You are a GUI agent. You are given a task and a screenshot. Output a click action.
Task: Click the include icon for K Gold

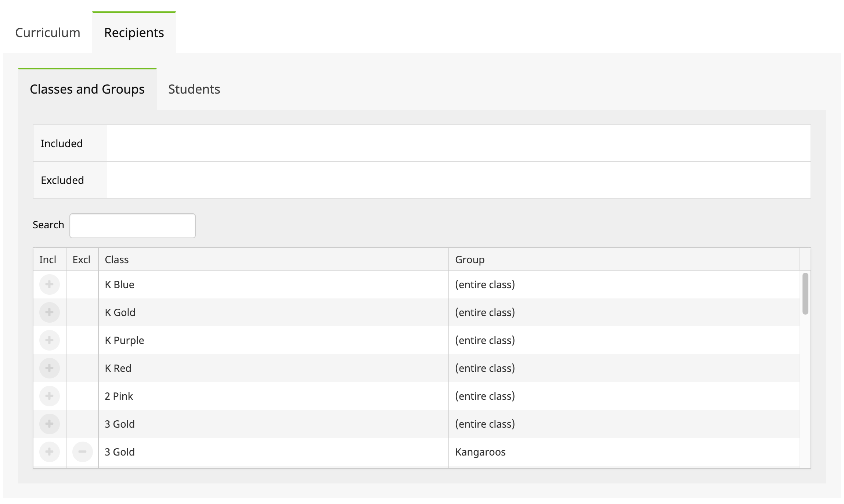coord(49,311)
